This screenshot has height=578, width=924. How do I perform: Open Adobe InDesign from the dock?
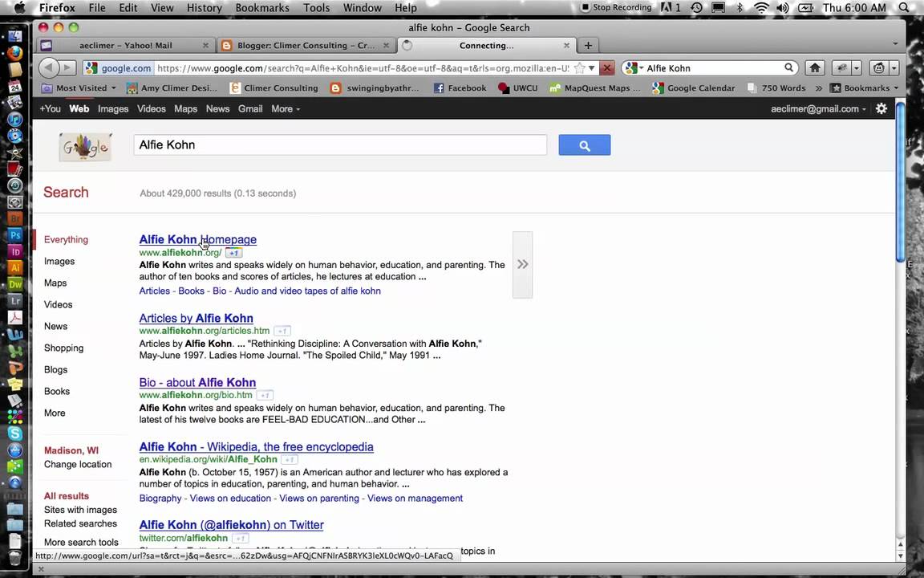click(x=14, y=251)
